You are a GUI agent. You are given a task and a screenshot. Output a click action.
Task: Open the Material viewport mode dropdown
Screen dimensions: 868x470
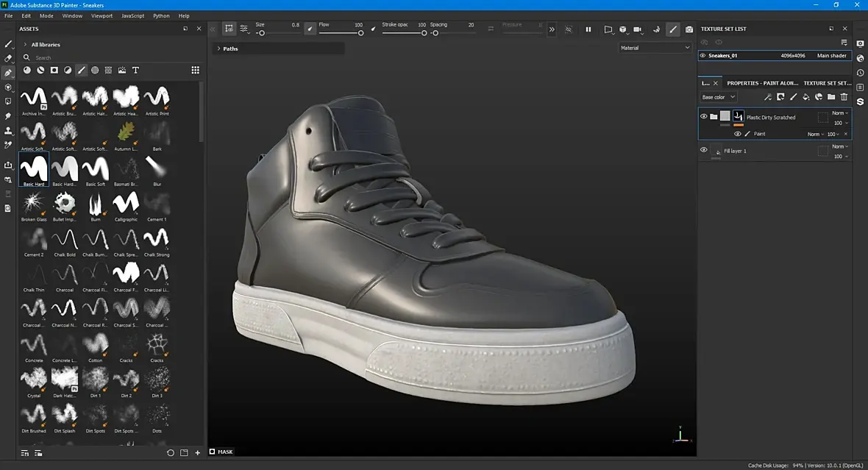(x=655, y=48)
